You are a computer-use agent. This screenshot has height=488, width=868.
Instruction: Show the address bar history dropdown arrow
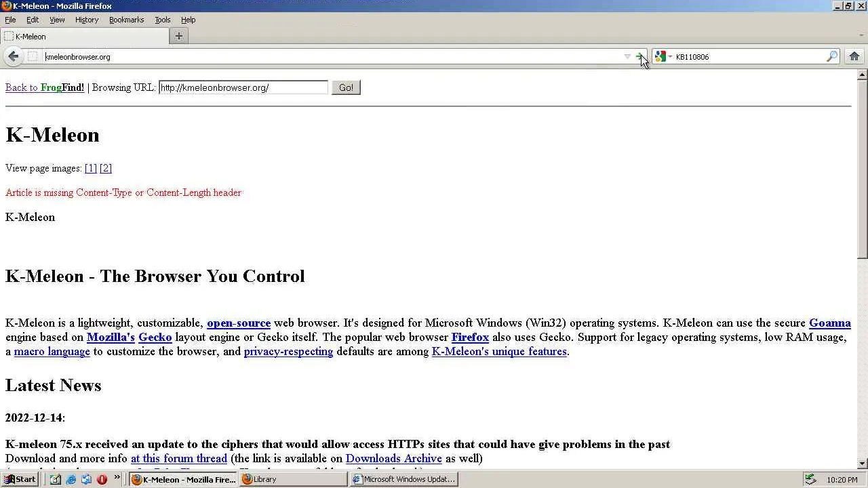627,56
